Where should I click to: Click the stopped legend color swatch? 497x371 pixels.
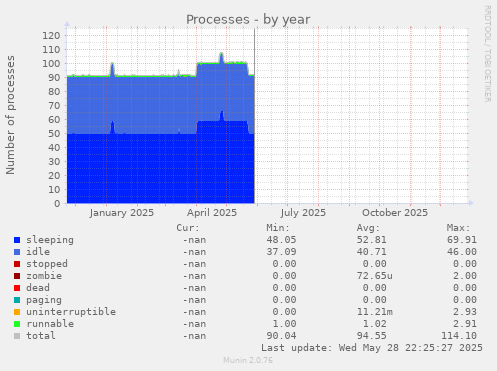coord(17,264)
